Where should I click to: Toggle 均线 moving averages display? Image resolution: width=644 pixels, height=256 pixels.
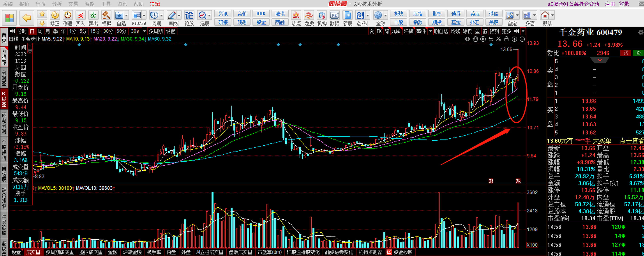coord(455,31)
